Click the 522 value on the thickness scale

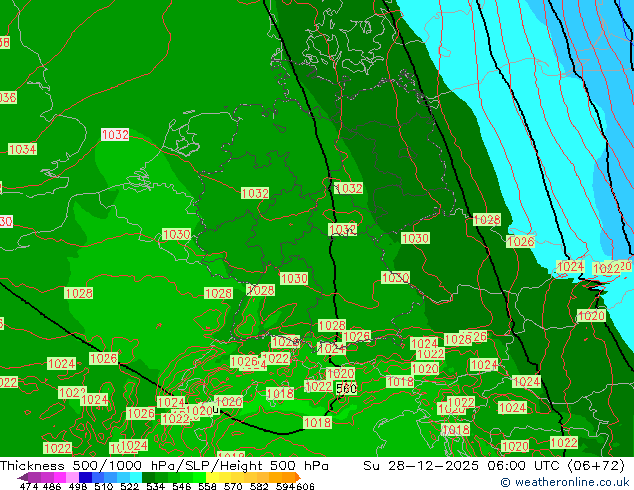[129, 486]
